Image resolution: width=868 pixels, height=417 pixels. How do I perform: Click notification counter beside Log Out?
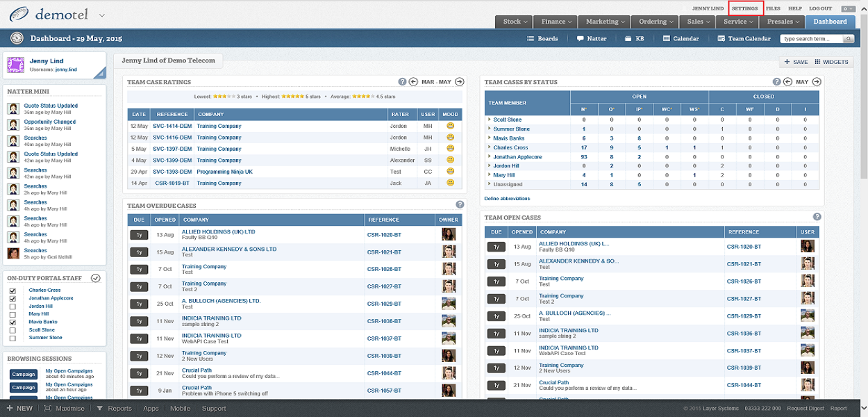click(x=848, y=9)
